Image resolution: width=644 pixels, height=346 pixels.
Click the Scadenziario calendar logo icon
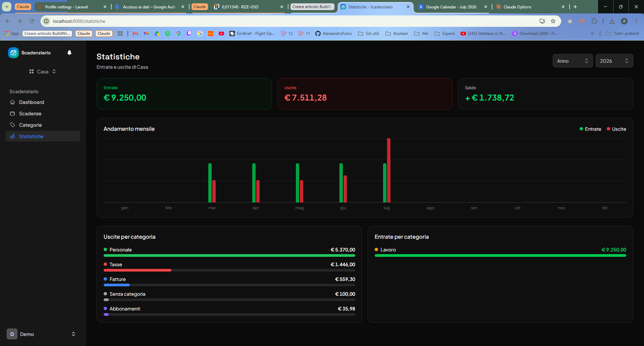coord(13,53)
